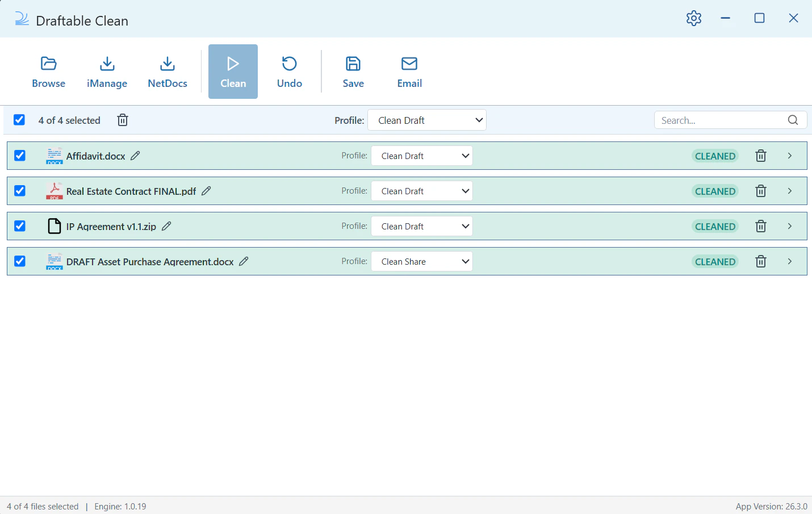Image resolution: width=812 pixels, height=514 pixels.
Task: Maximize the Draftable Clean window
Action: tap(759, 18)
